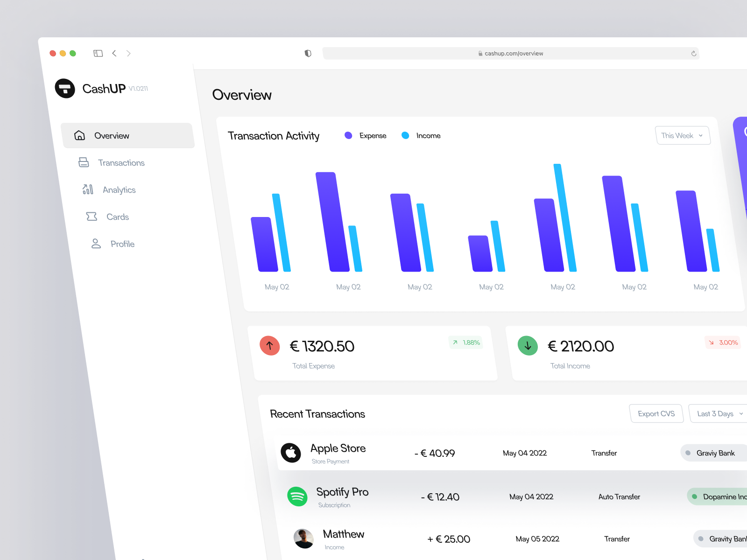Select Transactions in the navigation menu
Image resolution: width=747 pixels, height=560 pixels.
click(x=121, y=162)
